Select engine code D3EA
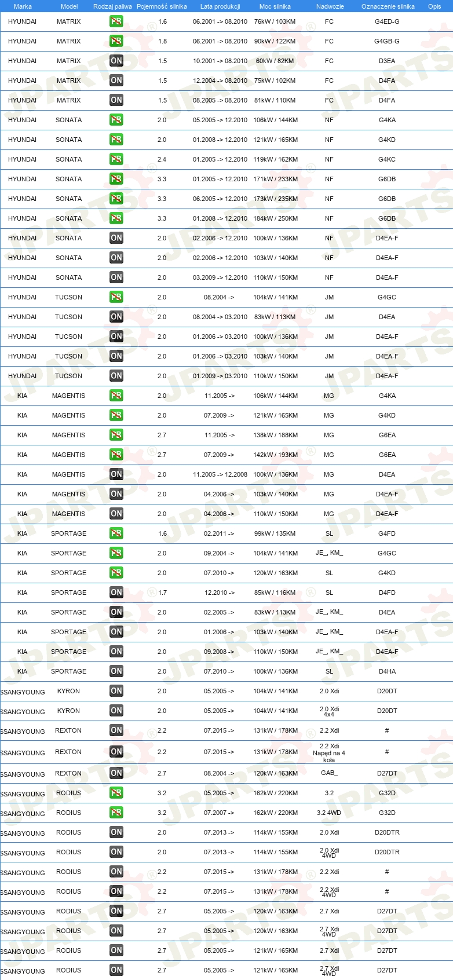This screenshot has width=453, height=980. 387,61
